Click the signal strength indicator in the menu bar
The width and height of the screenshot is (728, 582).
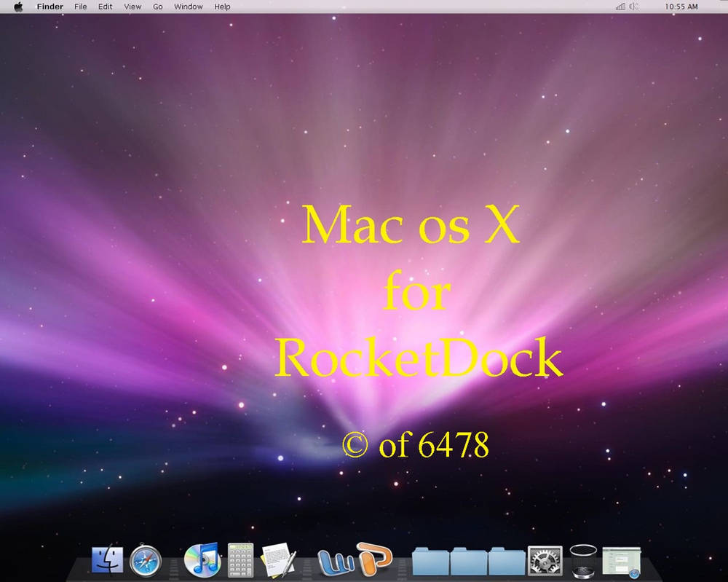click(x=620, y=7)
